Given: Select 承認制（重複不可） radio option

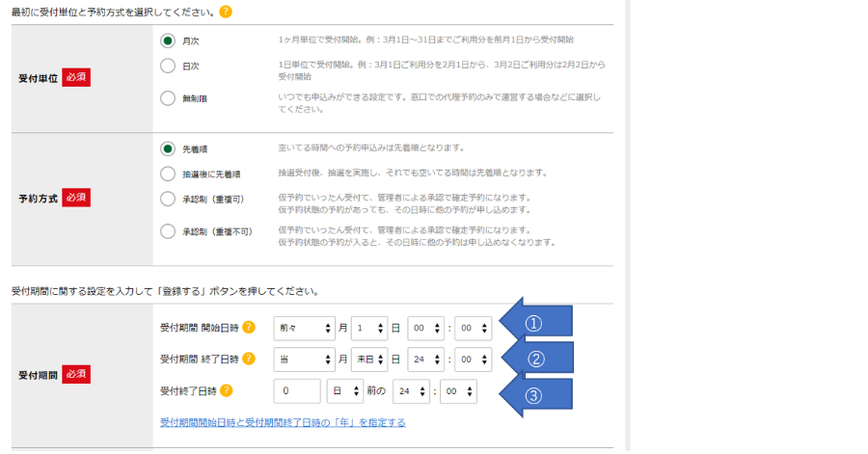Looking at the screenshot, I should coord(168,231).
